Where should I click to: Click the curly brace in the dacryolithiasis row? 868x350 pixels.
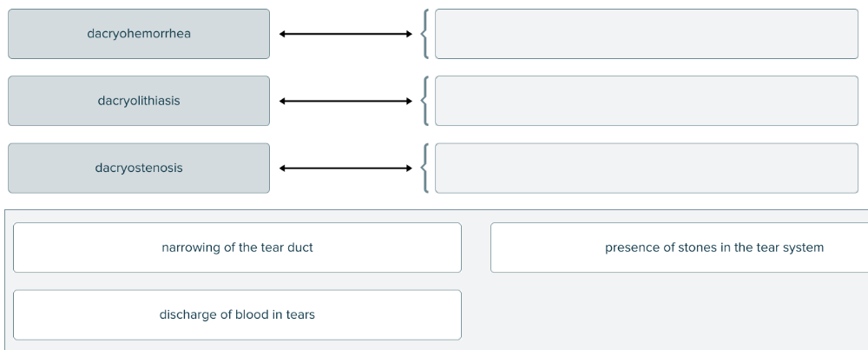424,102
